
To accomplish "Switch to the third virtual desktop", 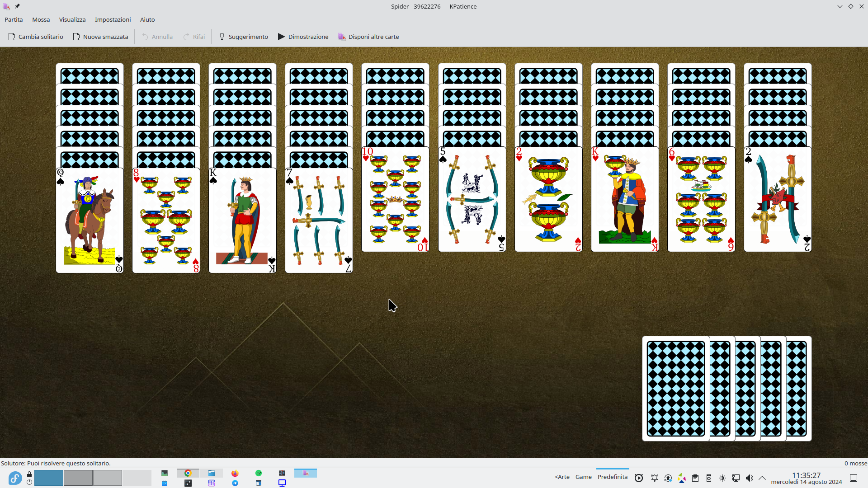I will pos(108,478).
